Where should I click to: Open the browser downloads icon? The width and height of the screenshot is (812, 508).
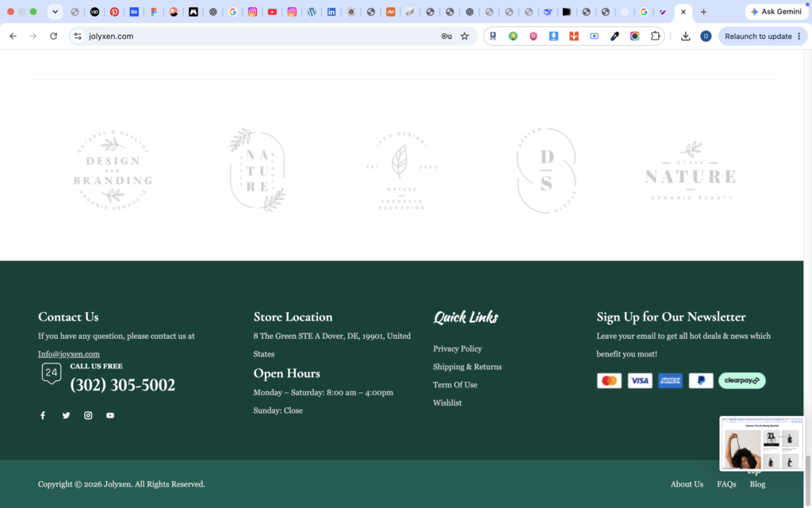point(685,37)
